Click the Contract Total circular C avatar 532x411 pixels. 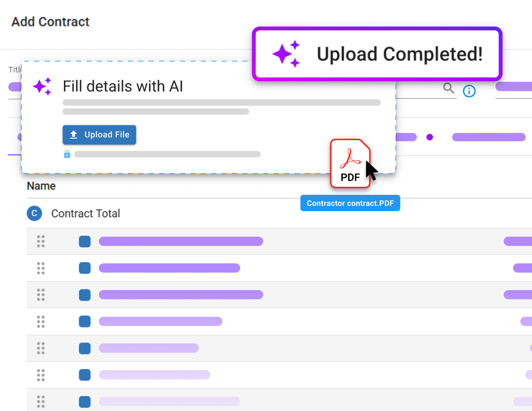click(34, 213)
